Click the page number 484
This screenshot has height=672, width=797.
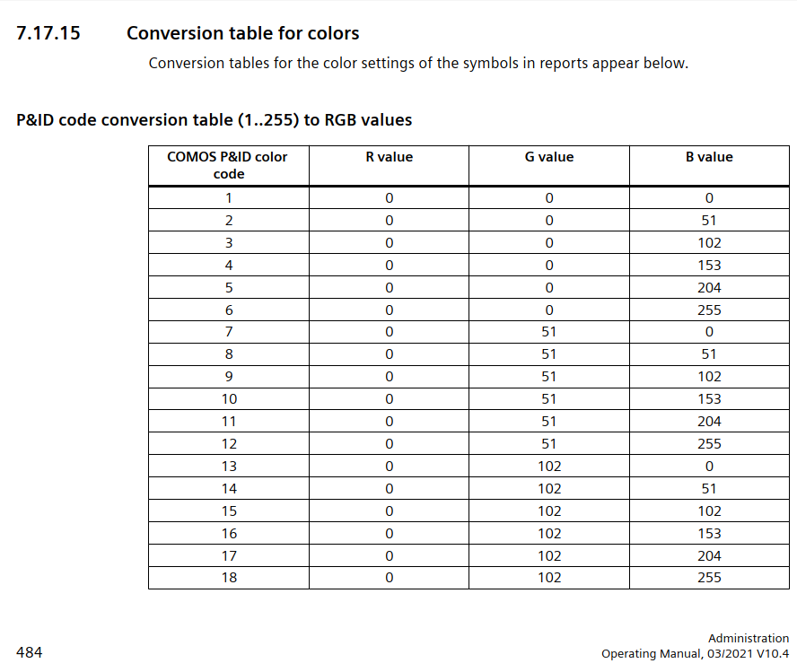tap(29, 652)
